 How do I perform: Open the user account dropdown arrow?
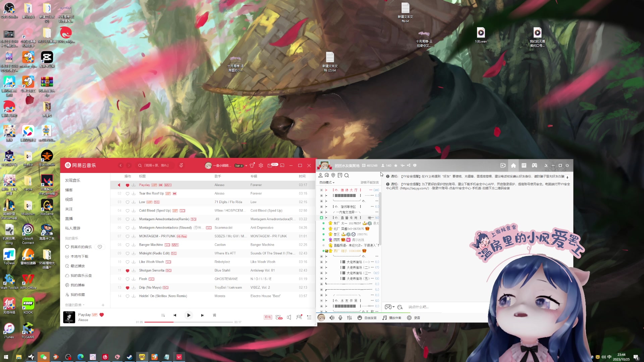coord(246,166)
